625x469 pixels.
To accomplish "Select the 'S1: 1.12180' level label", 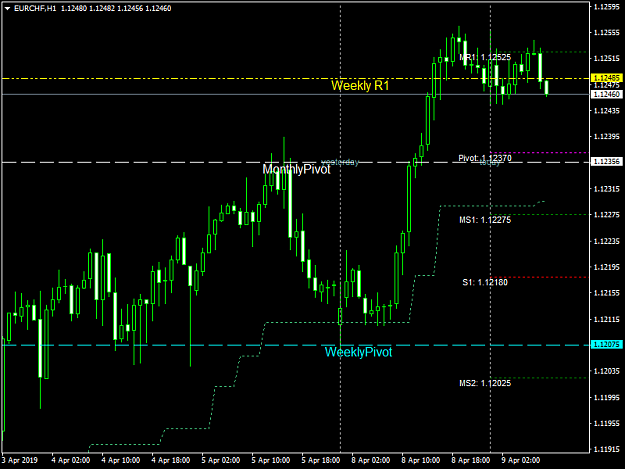I will click(x=485, y=283).
